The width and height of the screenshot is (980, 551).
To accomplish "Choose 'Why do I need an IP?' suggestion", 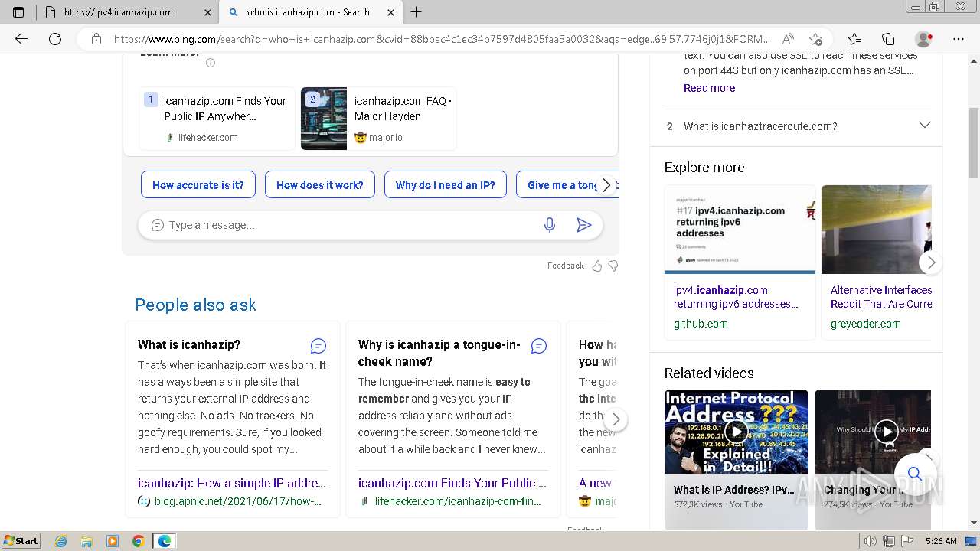I will pyautogui.click(x=445, y=184).
